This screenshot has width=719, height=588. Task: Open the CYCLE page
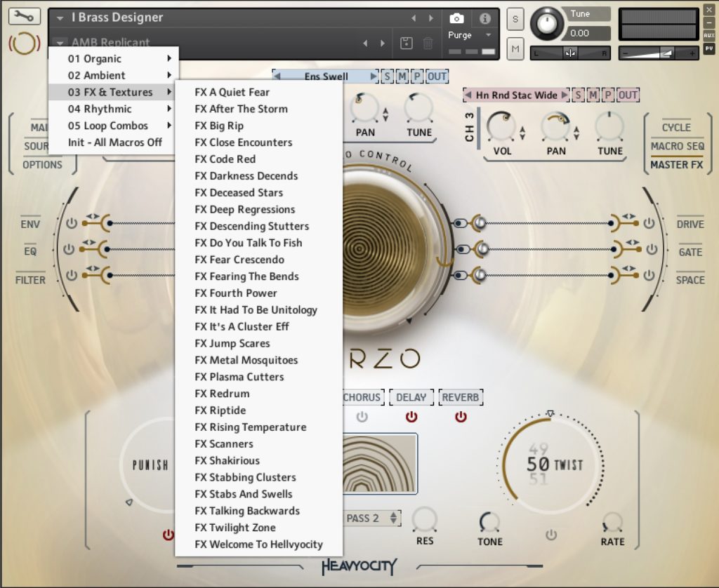tap(676, 128)
